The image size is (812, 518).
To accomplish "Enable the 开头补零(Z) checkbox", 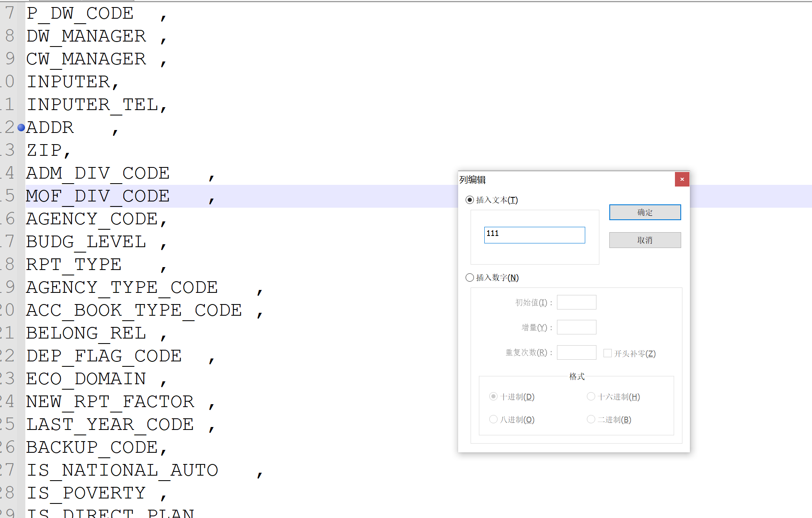I will click(608, 353).
